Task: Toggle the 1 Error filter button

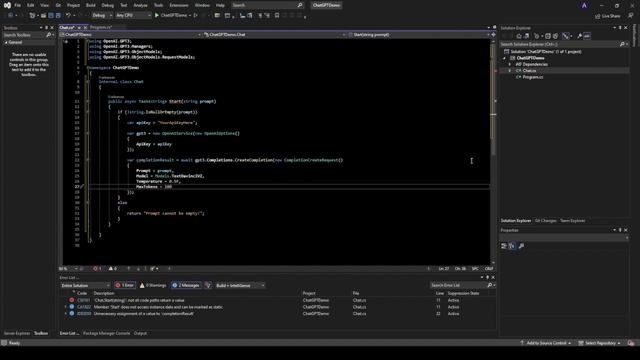Action: [125, 285]
